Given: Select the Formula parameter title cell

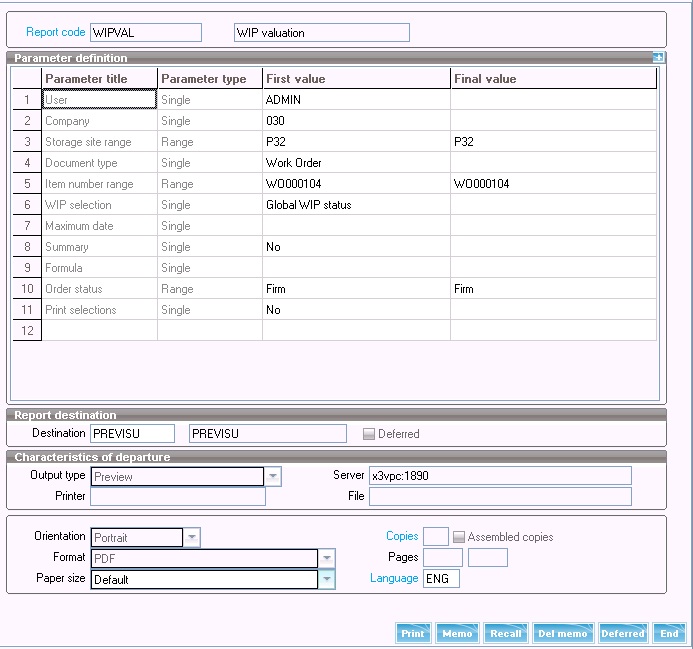Looking at the screenshot, I should point(99,267).
